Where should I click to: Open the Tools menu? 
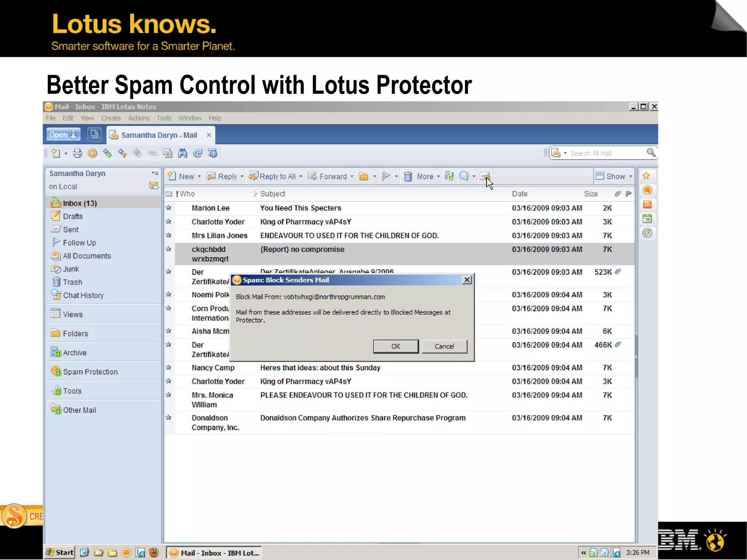click(164, 118)
